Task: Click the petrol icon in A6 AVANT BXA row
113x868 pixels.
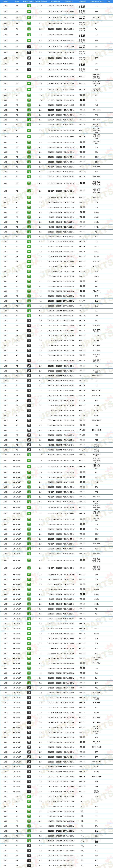Action: pyautogui.click(x=29, y=683)
